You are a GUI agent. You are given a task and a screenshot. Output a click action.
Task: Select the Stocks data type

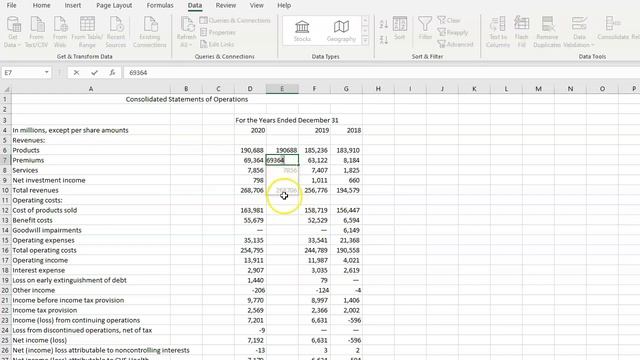pos(302,31)
